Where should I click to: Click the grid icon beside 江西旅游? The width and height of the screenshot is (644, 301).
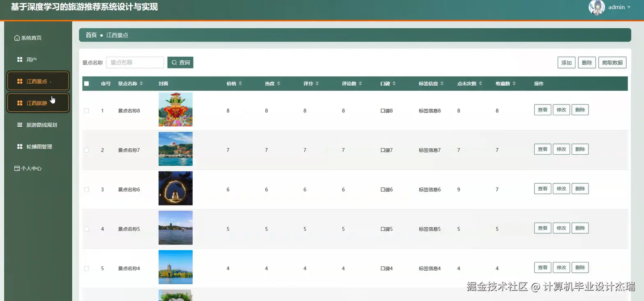pos(20,103)
